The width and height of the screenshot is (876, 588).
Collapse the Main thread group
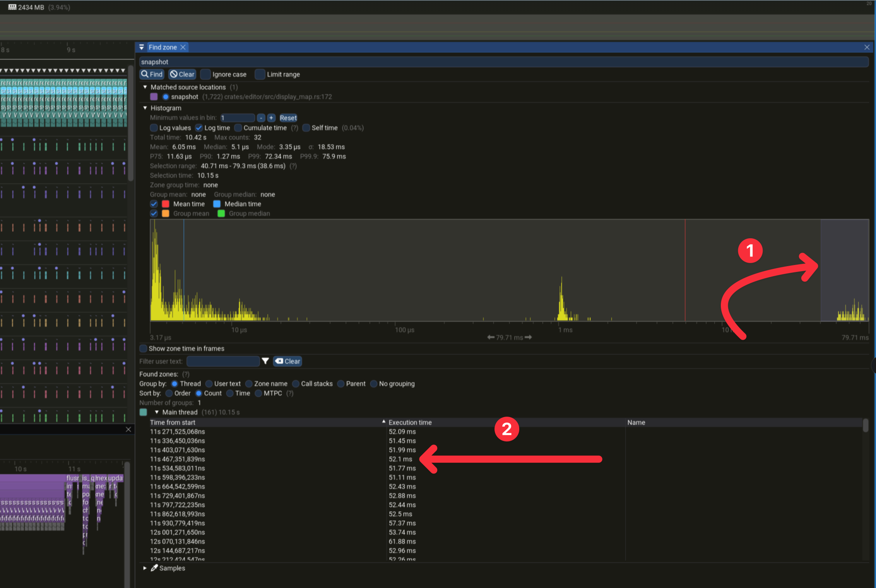[x=157, y=412]
